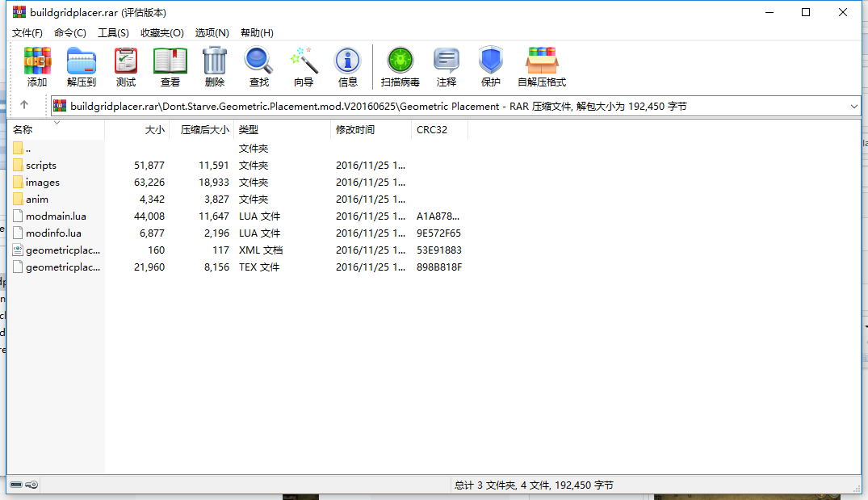
Task: Select the TEX file geometricplac... name
Action: click(63, 267)
